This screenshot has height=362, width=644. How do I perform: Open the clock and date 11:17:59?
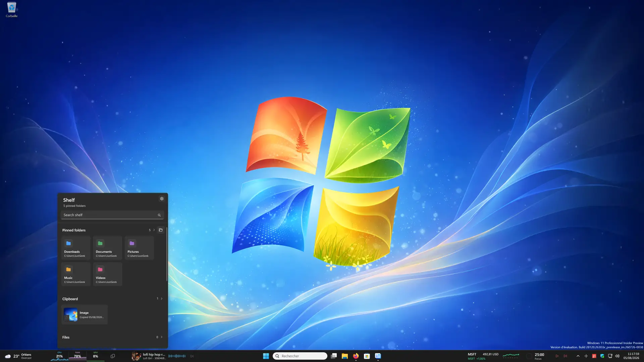(x=632, y=356)
